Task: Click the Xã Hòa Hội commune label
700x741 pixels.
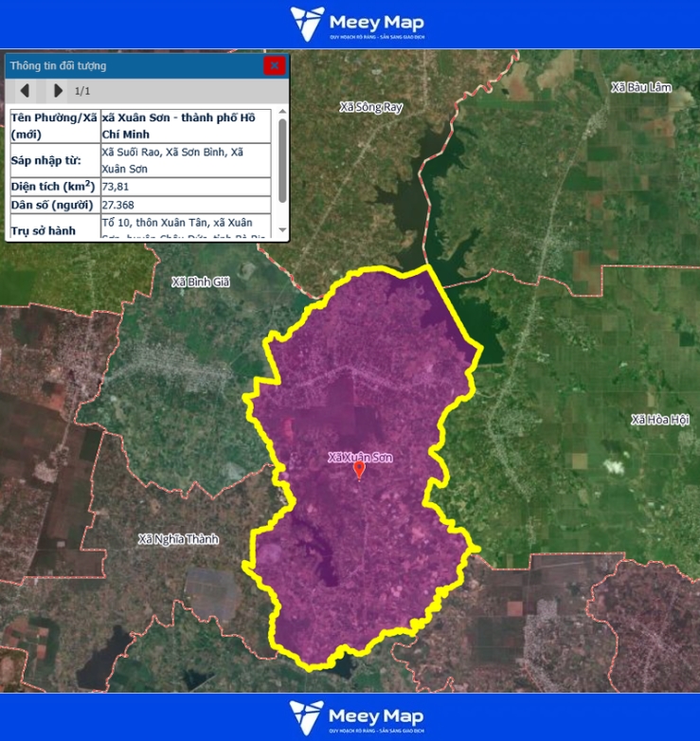Action: [660, 419]
